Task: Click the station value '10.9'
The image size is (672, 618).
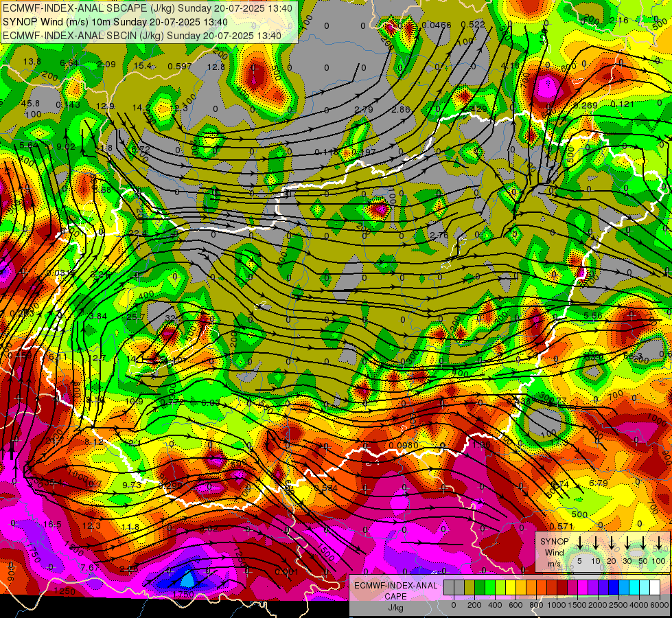Action: point(134,402)
